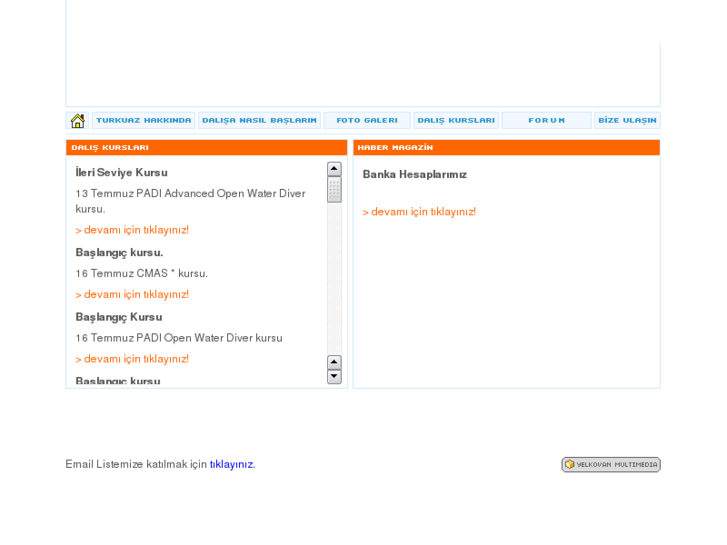Click the scrollbar thumb of the course list
Image resolution: width=727 pixels, height=545 pixels.
pyautogui.click(x=334, y=189)
